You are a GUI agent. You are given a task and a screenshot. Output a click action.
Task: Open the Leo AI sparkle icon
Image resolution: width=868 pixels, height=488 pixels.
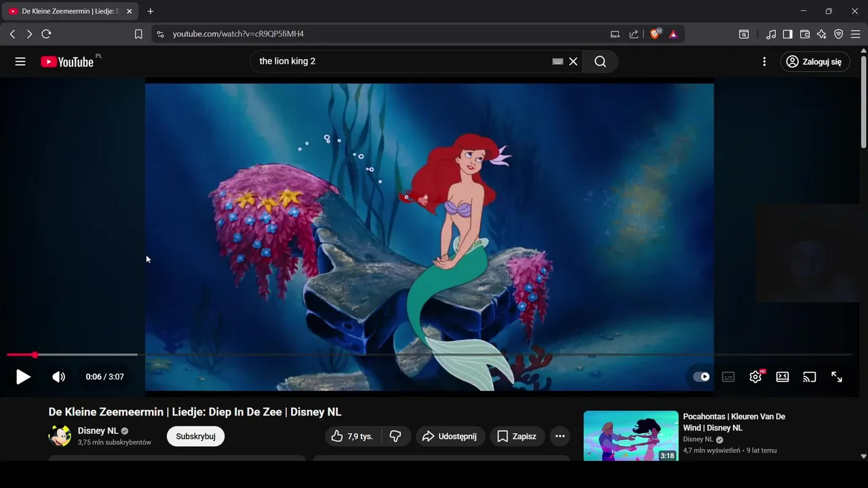822,34
